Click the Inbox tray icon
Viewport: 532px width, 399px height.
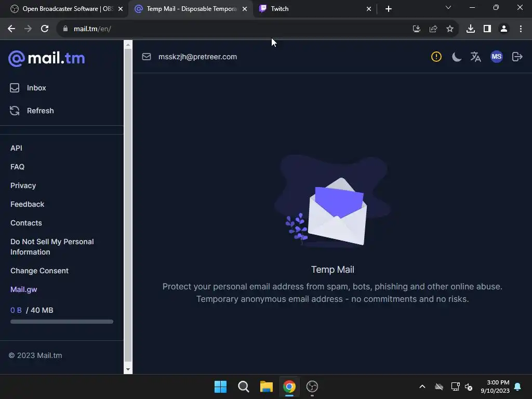pyautogui.click(x=15, y=88)
